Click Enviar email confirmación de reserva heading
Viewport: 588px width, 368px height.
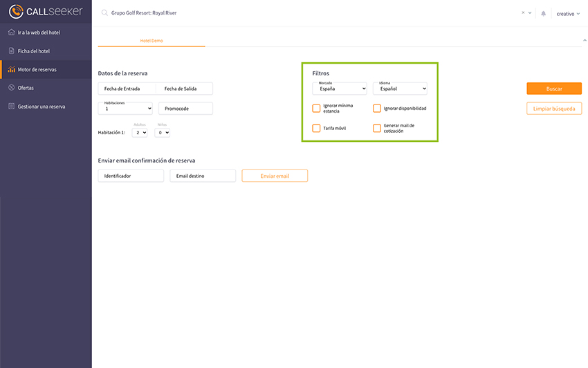click(x=147, y=160)
